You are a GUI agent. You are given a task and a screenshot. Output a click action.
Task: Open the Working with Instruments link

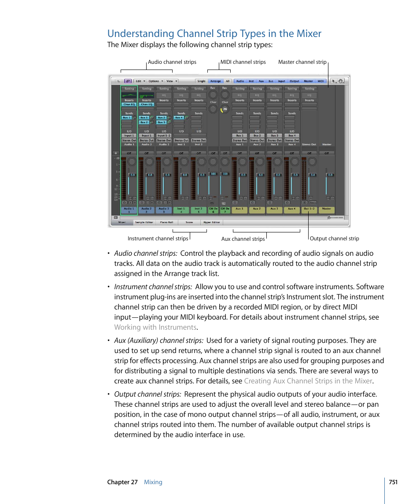click(x=155, y=327)
